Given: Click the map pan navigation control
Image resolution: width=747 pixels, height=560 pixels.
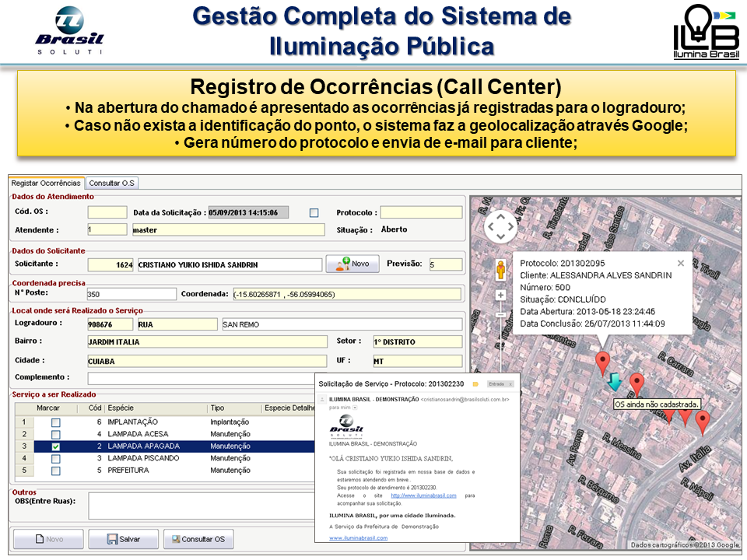Looking at the screenshot, I should tap(500, 227).
